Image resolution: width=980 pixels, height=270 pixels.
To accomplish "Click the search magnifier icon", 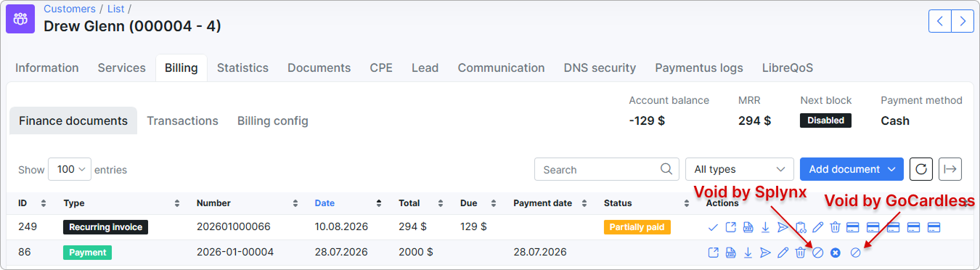I will click(x=666, y=169).
